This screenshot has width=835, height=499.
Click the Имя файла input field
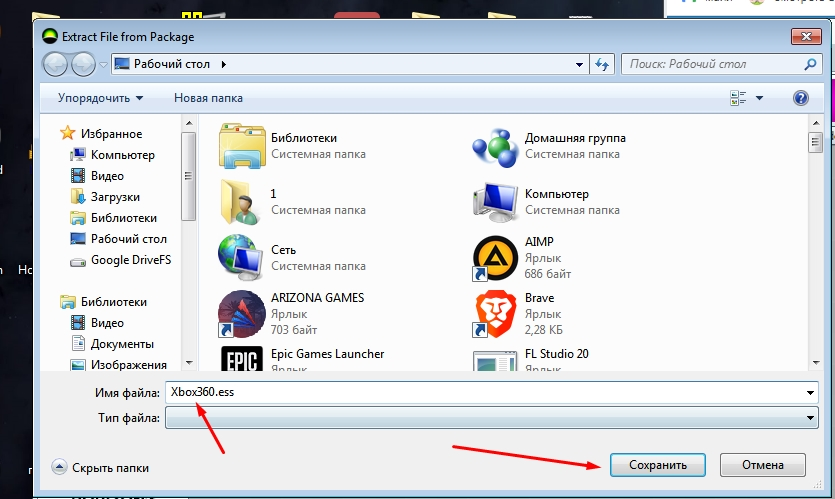click(485, 392)
